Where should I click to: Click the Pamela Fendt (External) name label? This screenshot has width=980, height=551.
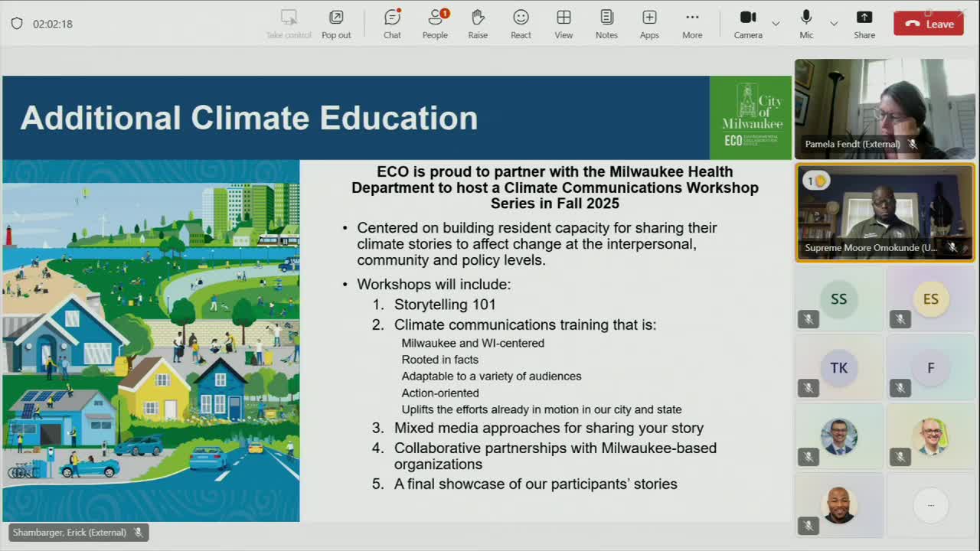click(852, 144)
